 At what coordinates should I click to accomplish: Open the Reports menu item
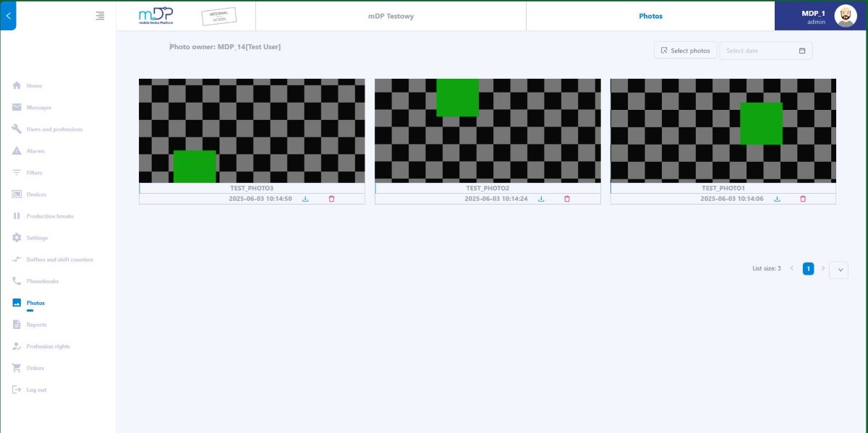tap(36, 325)
